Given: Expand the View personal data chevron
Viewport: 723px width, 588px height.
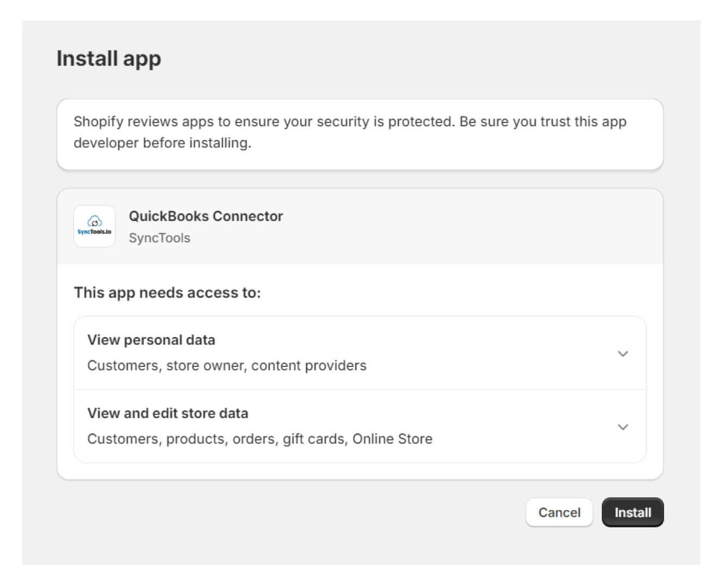Looking at the screenshot, I should pos(623,353).
